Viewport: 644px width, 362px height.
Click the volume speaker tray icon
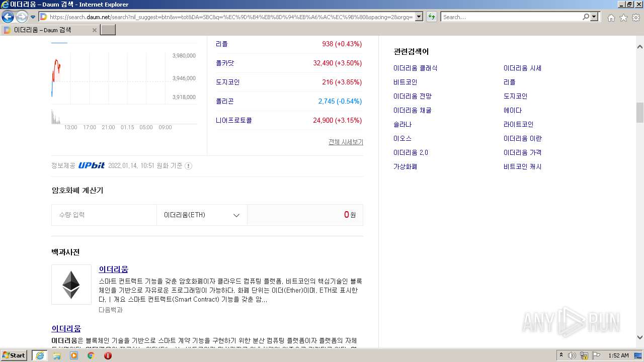click(x=572, y=355)
